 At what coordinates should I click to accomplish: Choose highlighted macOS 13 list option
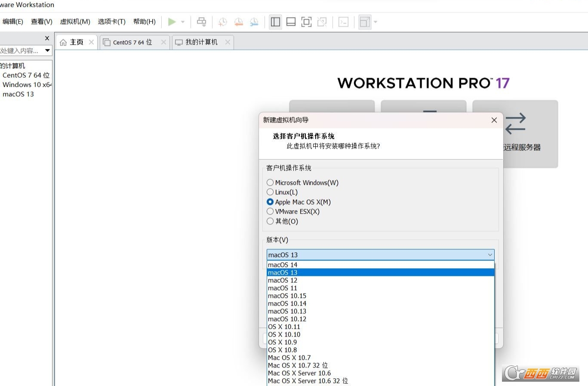380,273
